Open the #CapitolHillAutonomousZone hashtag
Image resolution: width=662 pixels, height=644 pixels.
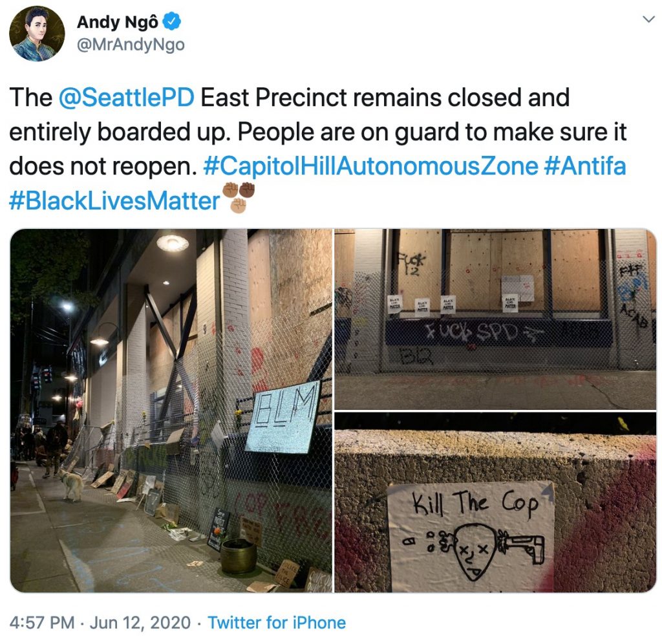click(370, 166)
